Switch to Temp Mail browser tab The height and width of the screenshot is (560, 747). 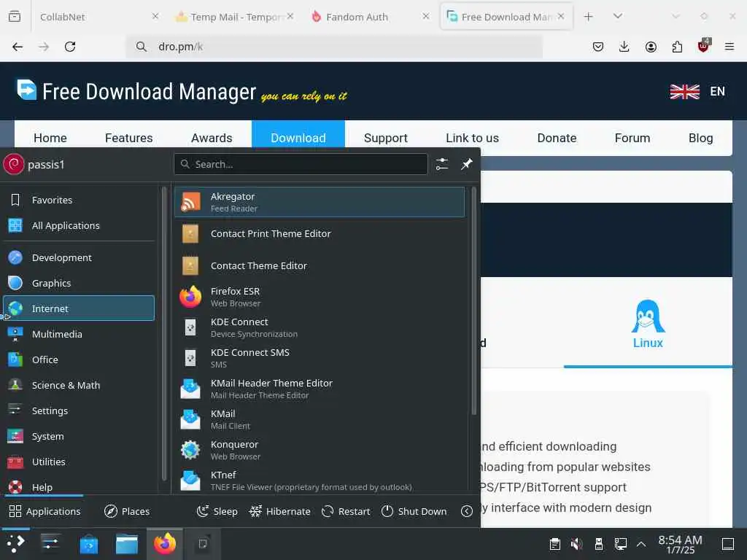point(234,17)
